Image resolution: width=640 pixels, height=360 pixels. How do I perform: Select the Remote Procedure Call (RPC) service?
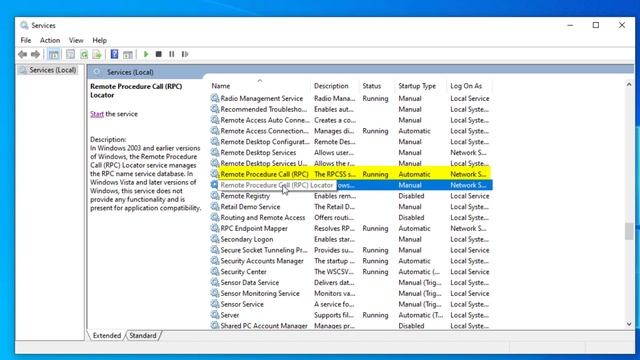click(x=351, y=174)
